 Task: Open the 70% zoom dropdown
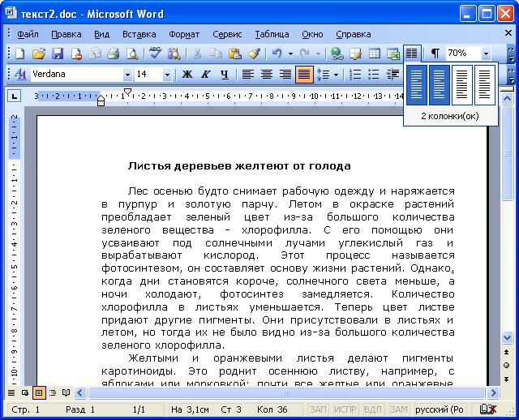(x=486, y=54)
